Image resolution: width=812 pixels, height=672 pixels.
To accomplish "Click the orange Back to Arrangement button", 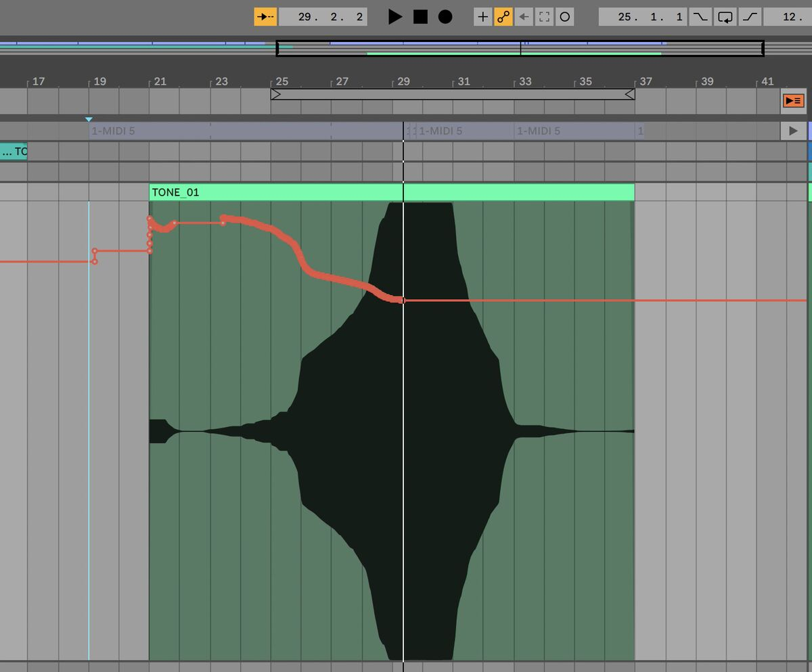I will [793, 101].
